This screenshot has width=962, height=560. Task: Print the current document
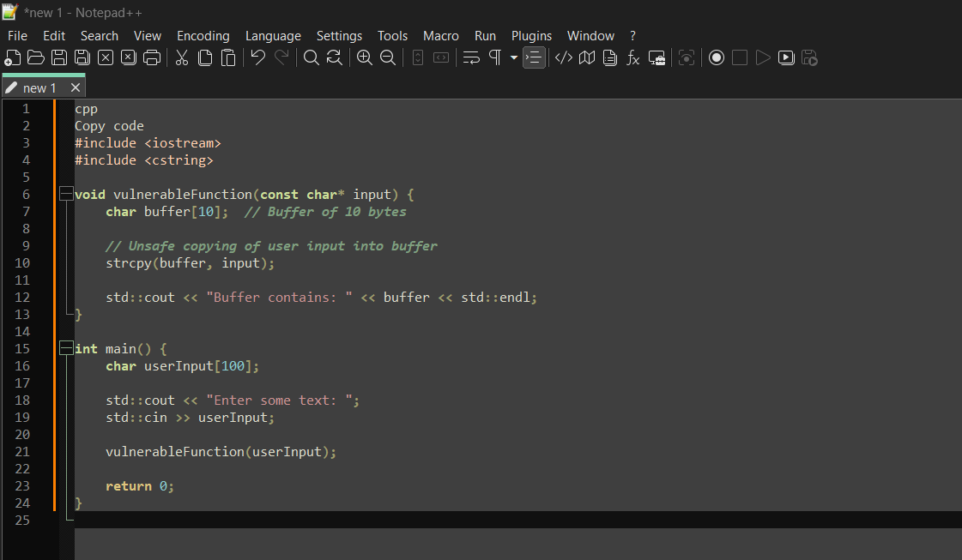point(153,57)
